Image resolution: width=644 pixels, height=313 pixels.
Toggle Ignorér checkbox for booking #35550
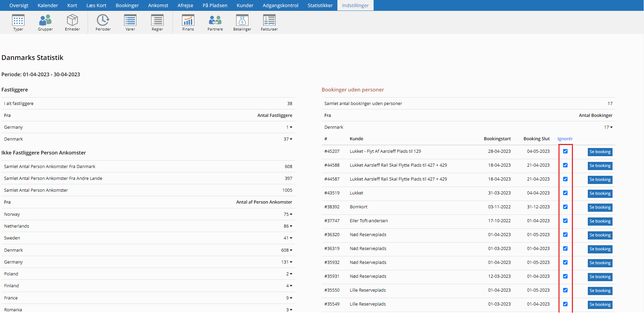pos(565,290)
